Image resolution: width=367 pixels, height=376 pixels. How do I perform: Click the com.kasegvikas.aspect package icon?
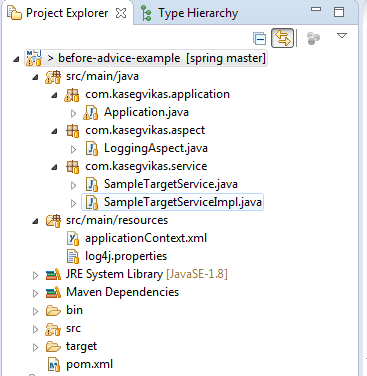(72, 131)
